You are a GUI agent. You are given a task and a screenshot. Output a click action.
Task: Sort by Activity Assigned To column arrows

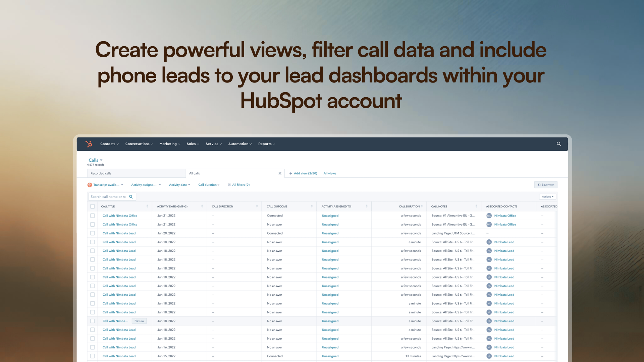(367, 206)
